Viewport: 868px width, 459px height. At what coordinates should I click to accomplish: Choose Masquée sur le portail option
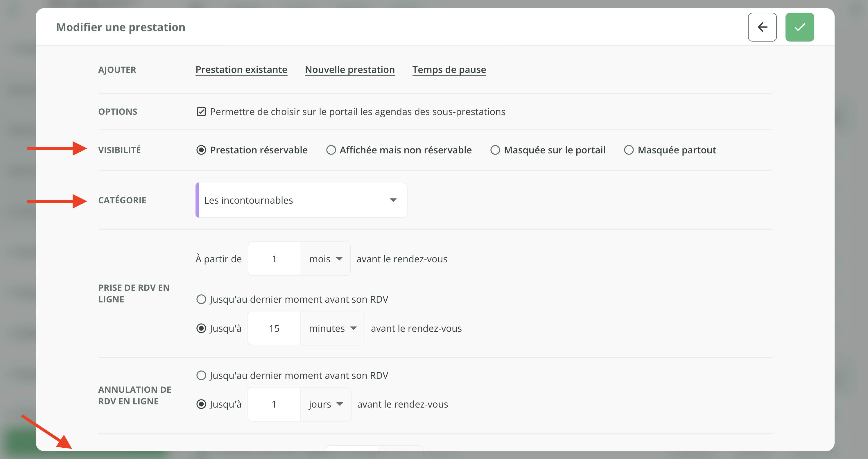[495, 150]
